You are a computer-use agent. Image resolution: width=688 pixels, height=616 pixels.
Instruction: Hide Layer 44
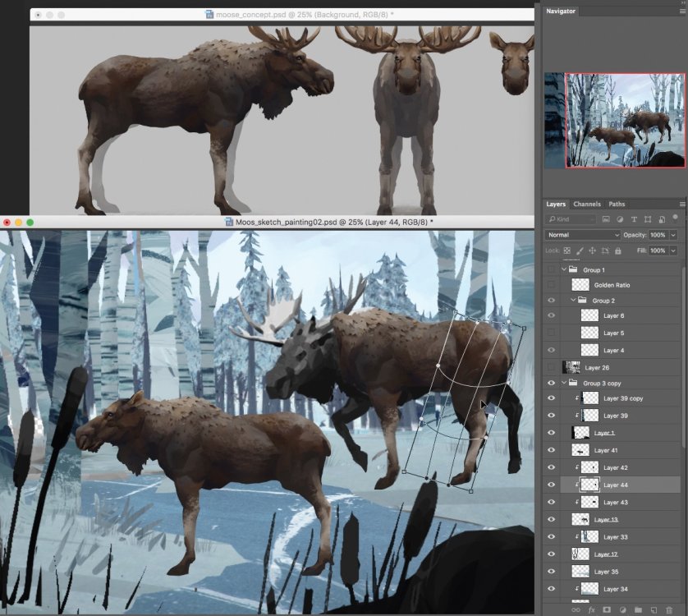coord(552,485)
